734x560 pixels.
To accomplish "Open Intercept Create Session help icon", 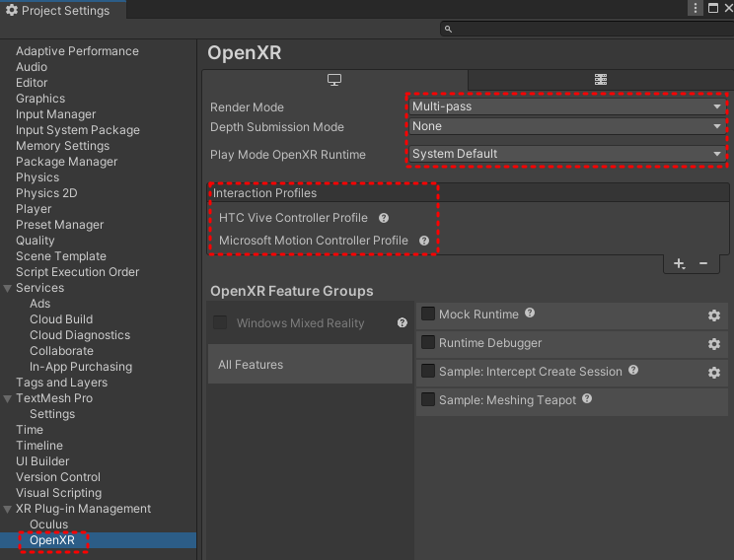I will tap(633, 370).
